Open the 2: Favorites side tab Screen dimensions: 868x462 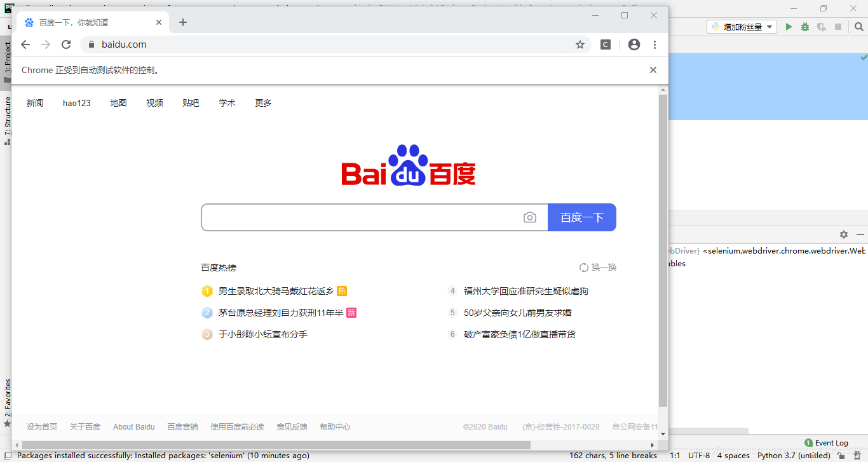pos(7,402)
